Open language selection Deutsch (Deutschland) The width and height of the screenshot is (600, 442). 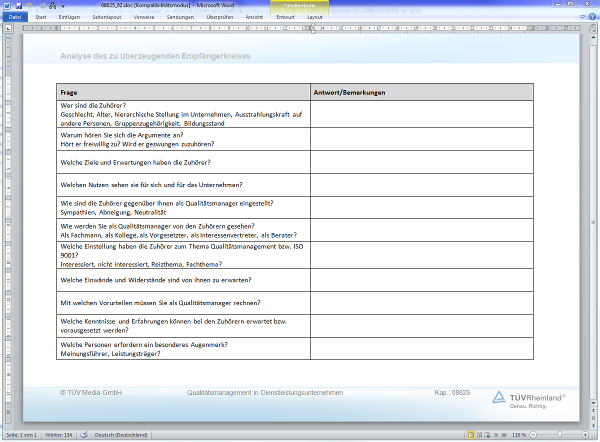point(122,436)
